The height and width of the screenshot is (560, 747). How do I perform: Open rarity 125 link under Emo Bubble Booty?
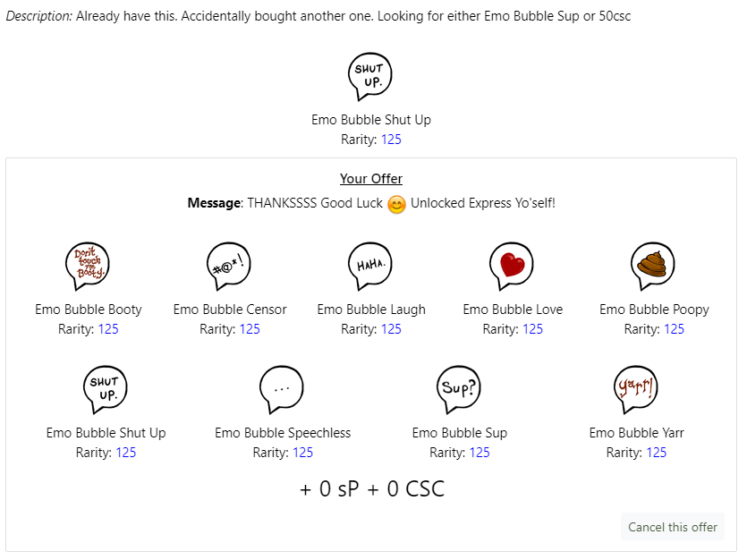tap(108, 329)
